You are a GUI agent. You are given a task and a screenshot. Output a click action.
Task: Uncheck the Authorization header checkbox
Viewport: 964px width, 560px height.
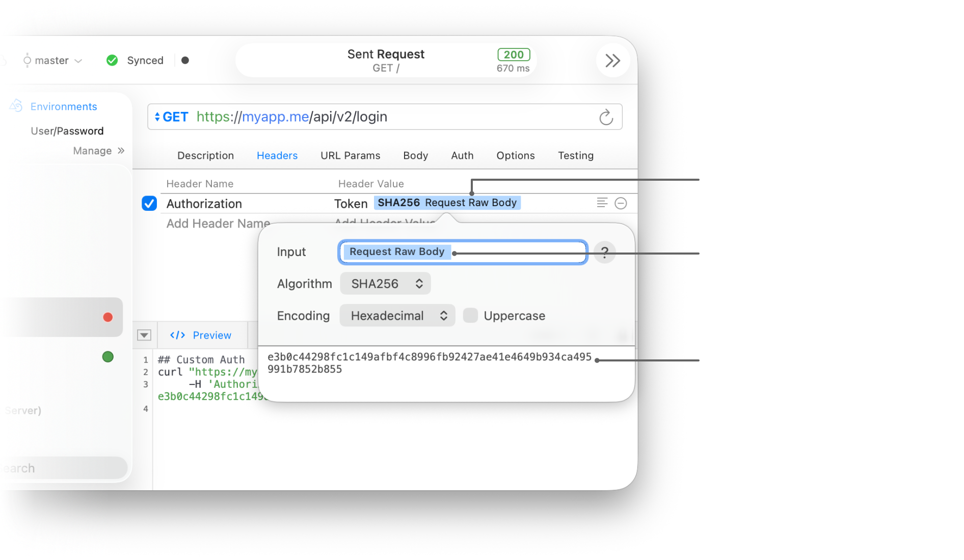(x=149, y=203)
